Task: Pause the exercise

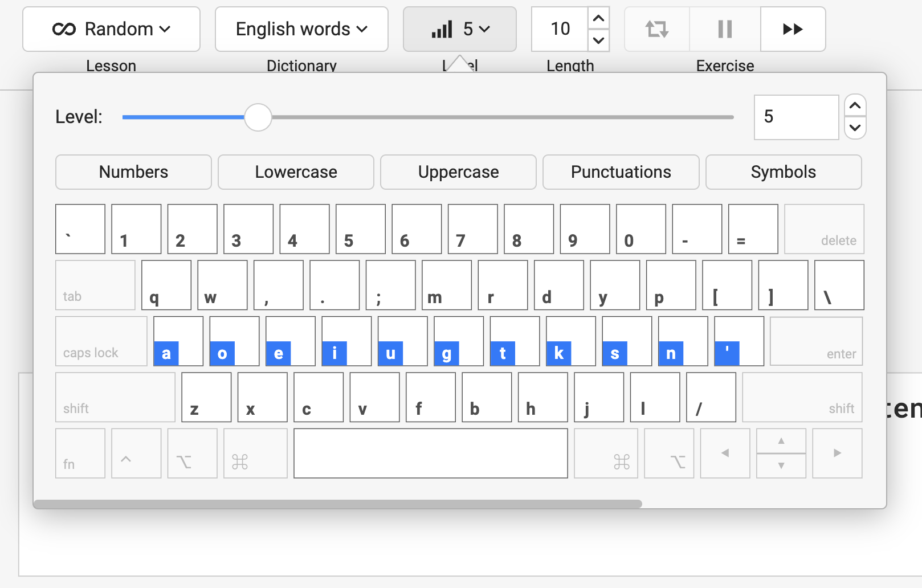Action: coord(725,29)
